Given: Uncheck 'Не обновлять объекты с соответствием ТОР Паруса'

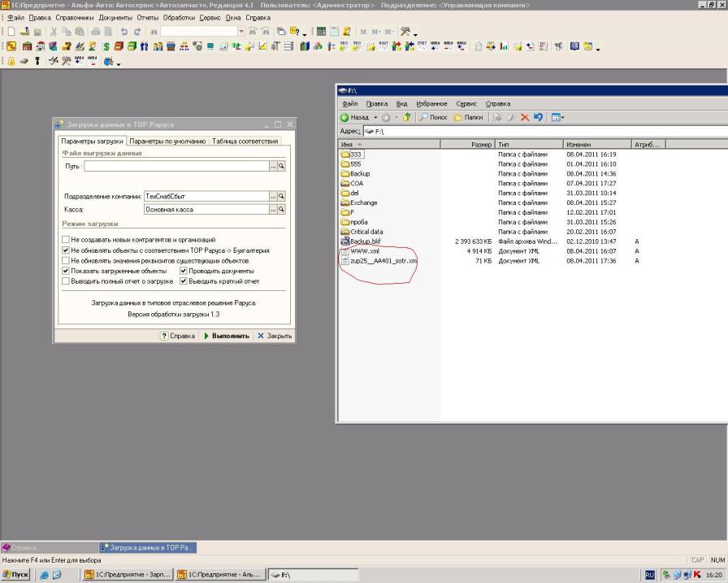Looking at the screenshot, I should 66,250.
